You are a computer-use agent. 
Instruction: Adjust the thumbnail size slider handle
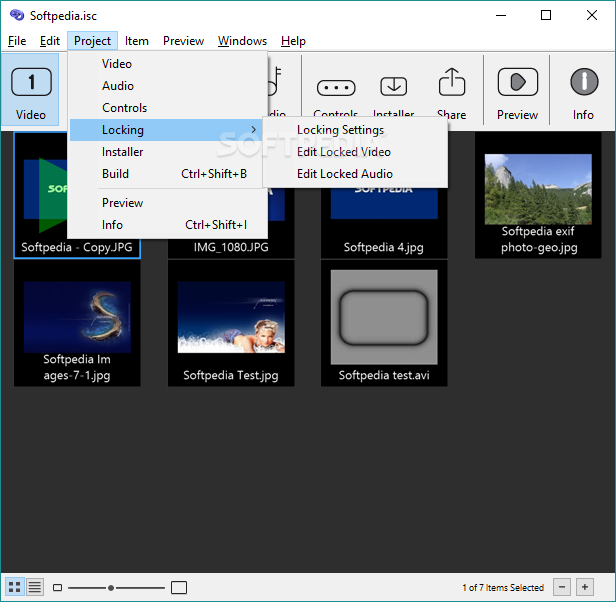tap(111, 588)
